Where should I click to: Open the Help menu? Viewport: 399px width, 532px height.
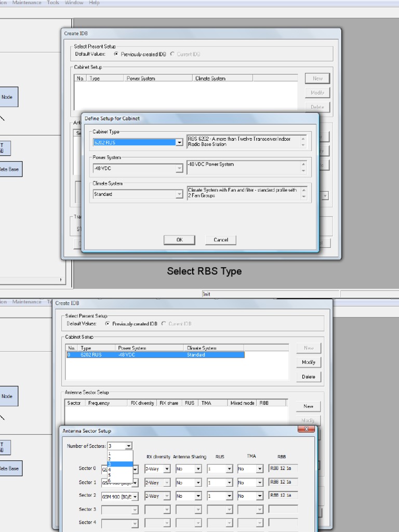click(94, 3)
